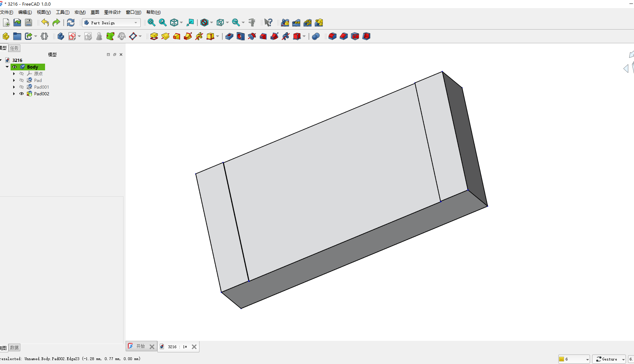
Task: Click the What's This help cursor
Action: (x=268, y=23)
